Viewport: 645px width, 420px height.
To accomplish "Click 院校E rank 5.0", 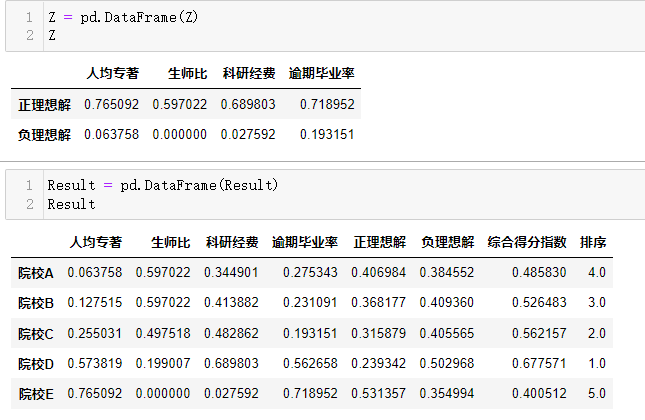I will [597, 394].
